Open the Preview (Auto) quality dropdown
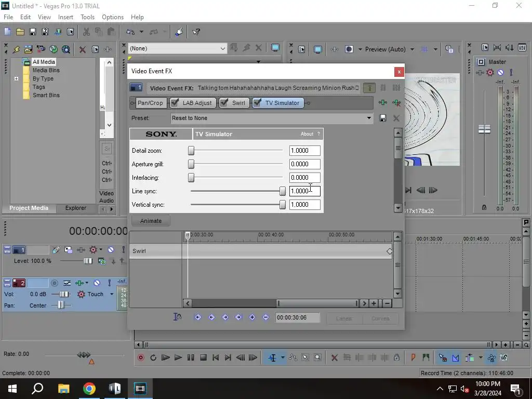 [412, 49]
